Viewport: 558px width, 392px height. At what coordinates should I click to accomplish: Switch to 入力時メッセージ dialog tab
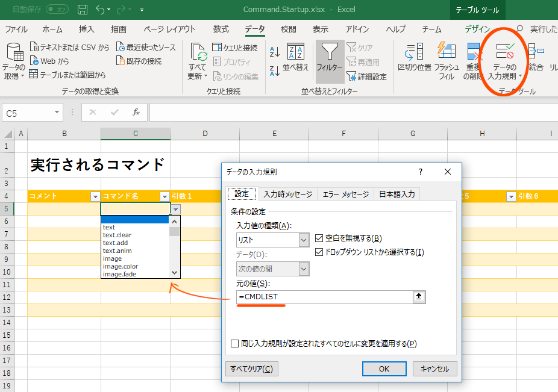[288, 194]
